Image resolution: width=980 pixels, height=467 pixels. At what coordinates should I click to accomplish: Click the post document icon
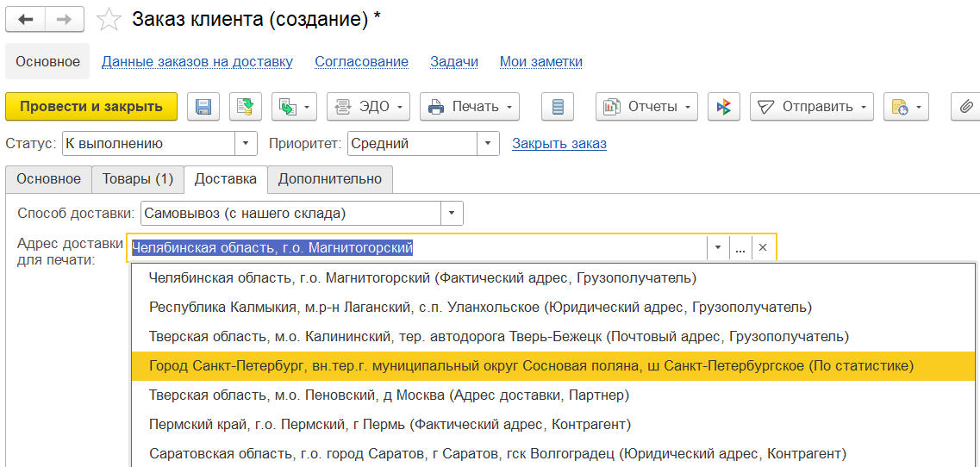pyautogui.click(x=246, y=107)
